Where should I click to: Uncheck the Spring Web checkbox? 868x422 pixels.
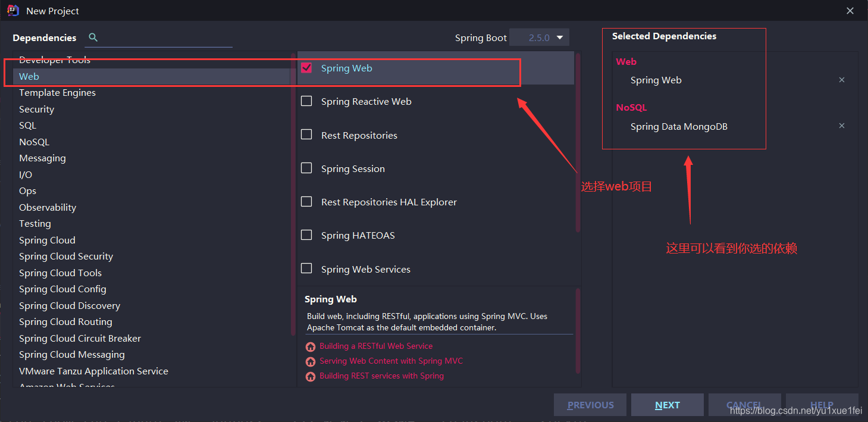pyautogui.click(x=306, y=68)
